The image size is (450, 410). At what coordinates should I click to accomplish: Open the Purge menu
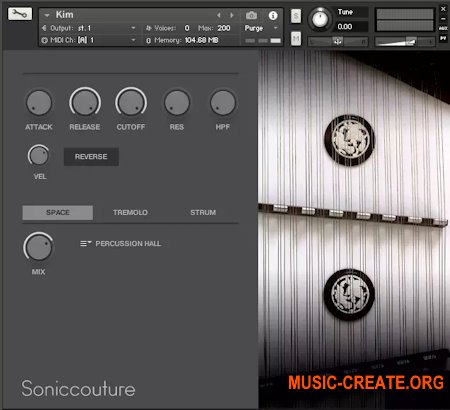pyautogui.click(x=261, y=28)
